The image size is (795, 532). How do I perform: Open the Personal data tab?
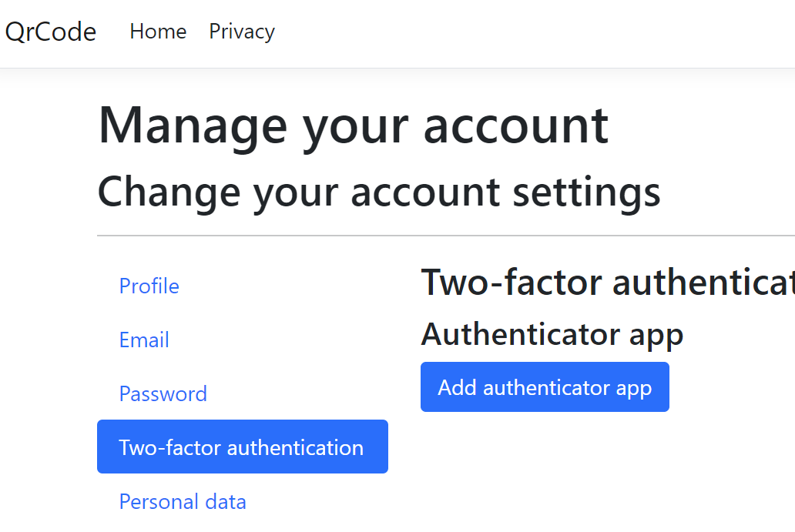[183, 502]
